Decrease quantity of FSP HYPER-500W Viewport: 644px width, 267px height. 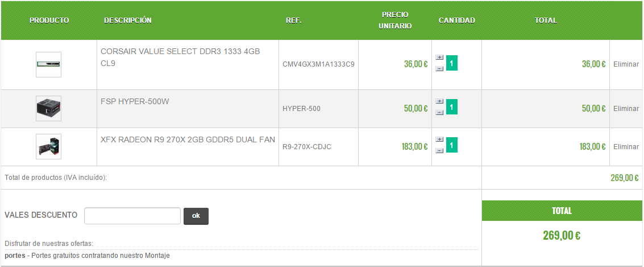coord(439,112)
